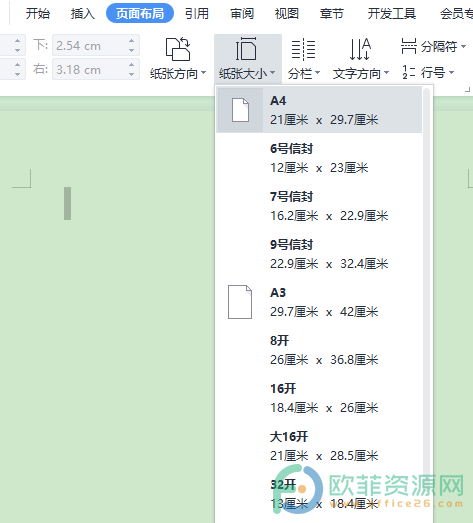Click the 纸张大小 paper size icon
This screenshot has height=523, width=473.
pos(246,49)
